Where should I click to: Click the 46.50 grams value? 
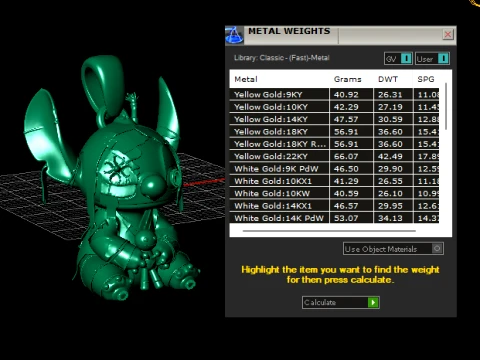coord(346,169)
